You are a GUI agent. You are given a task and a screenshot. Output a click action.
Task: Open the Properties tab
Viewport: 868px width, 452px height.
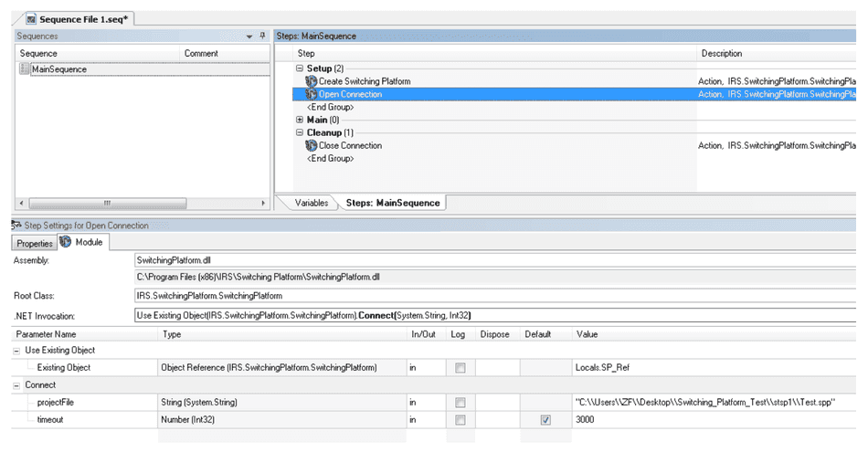click(35, 244)
